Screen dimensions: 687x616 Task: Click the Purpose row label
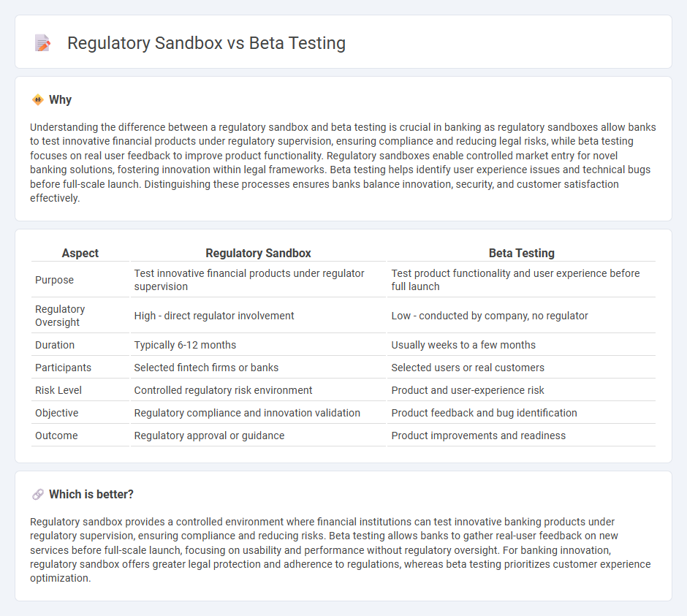54,280
